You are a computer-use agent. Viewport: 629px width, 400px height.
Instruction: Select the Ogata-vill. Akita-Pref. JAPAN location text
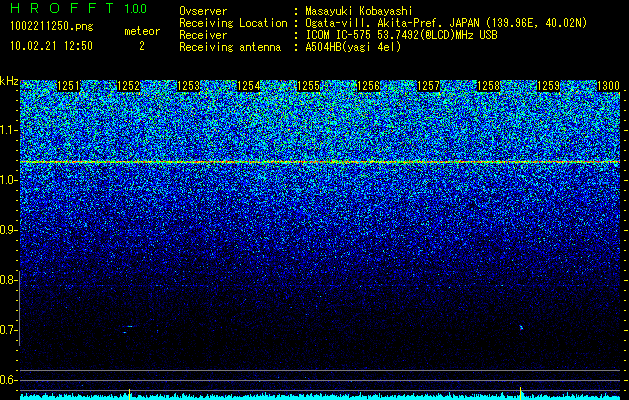(446, 23)
